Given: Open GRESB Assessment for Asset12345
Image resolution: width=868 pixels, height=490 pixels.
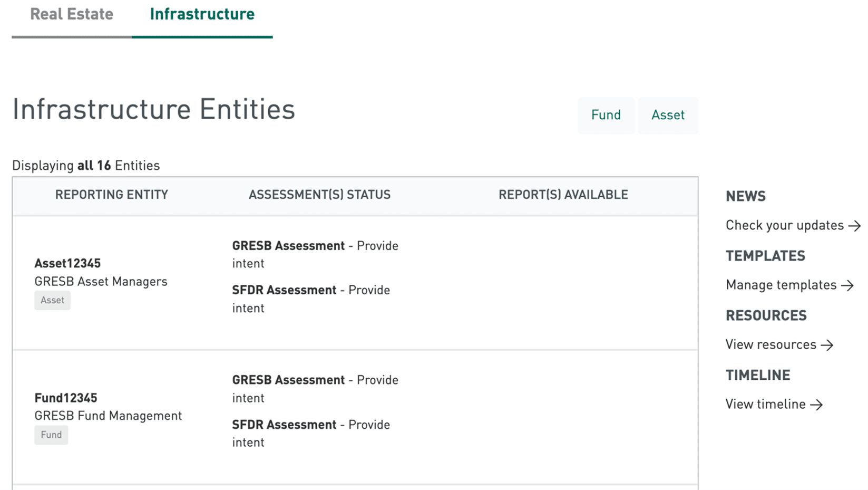Looking at the screenshot, I should tap(288, 246).
